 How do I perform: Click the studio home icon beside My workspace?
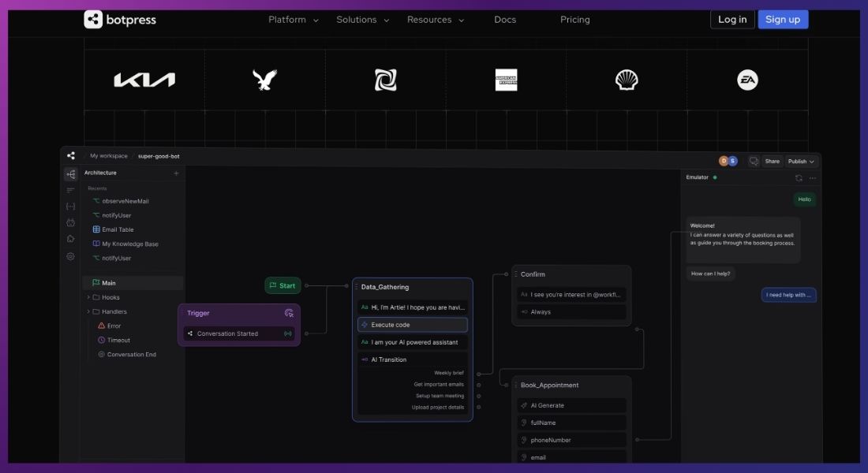[x=71, y=156]
